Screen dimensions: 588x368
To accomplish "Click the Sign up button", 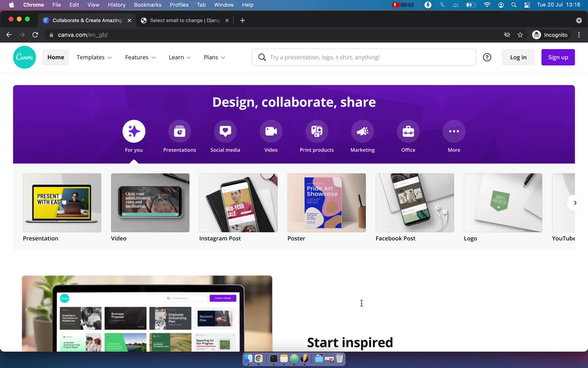I will [x=558, y=57].
